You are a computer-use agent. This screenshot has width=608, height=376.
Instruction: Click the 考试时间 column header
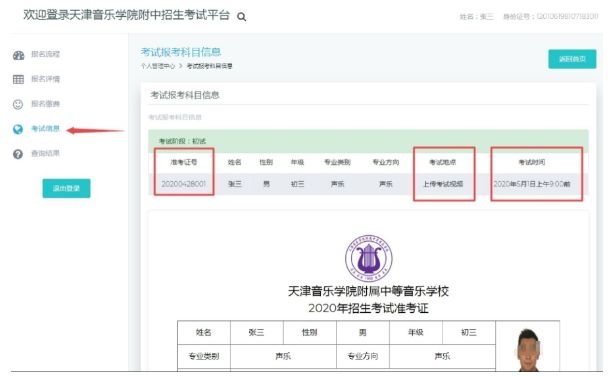[x=532, y=162]
